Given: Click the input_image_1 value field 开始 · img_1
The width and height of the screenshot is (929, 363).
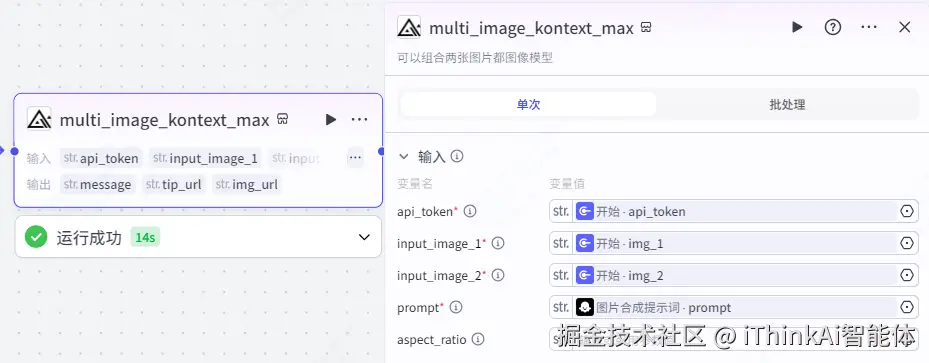Looking at the screenshot, I should coord(734,243).
